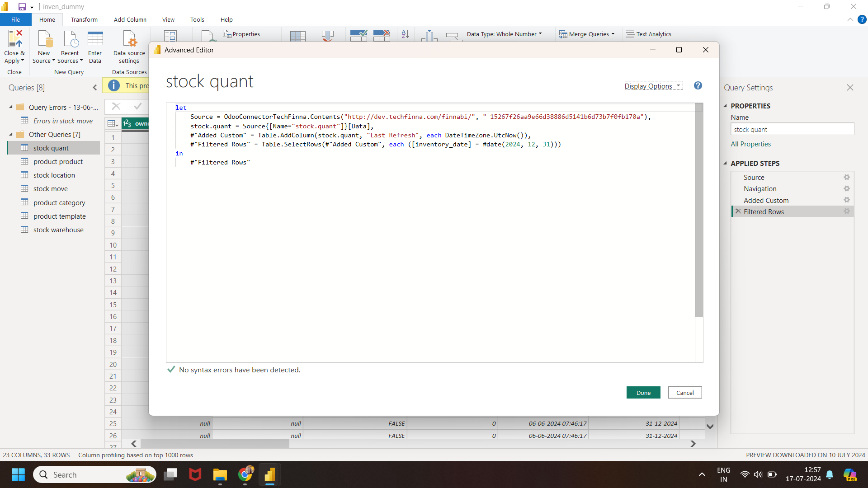Confirm the formula bar entry (check icon)

pyautogui.click(x=138, y=106)
